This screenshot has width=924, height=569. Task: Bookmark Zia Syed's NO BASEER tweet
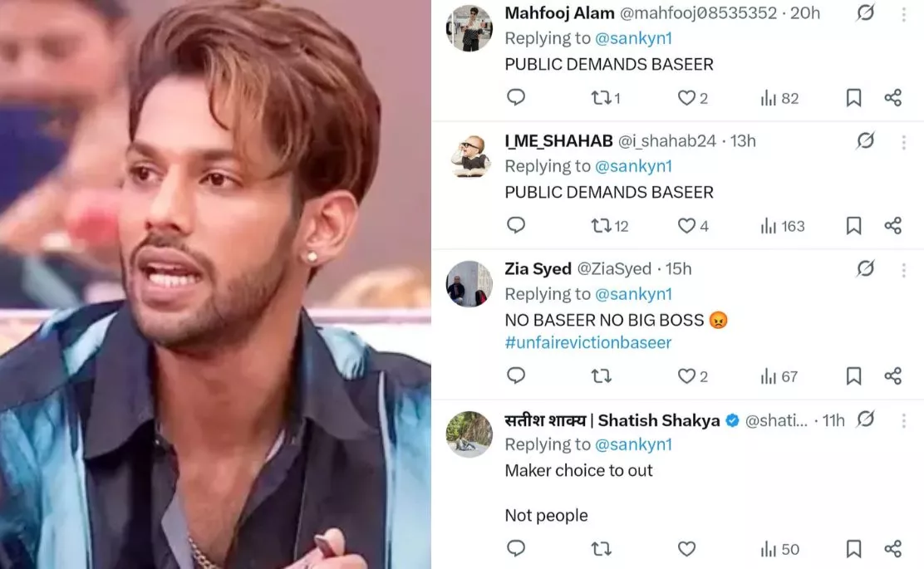point(853,375)
